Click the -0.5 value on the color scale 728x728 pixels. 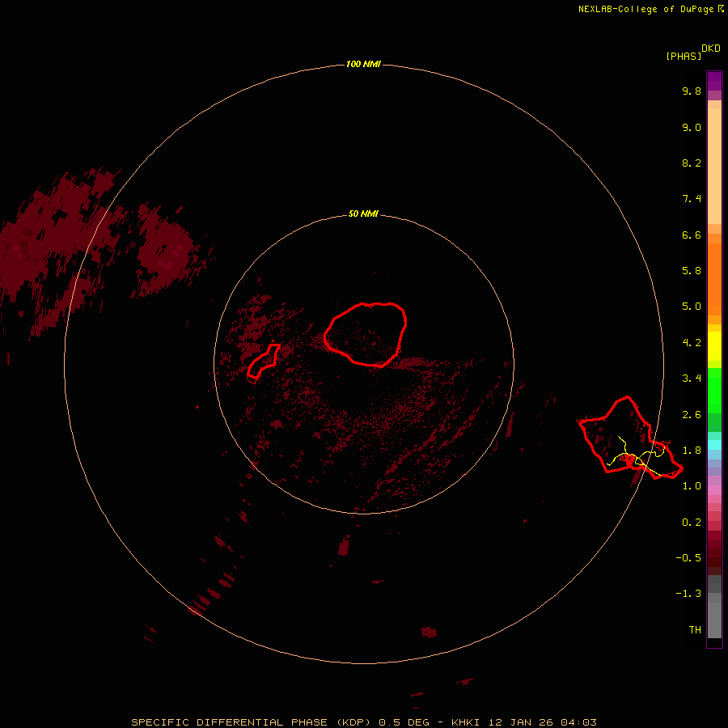coord(688,558)
